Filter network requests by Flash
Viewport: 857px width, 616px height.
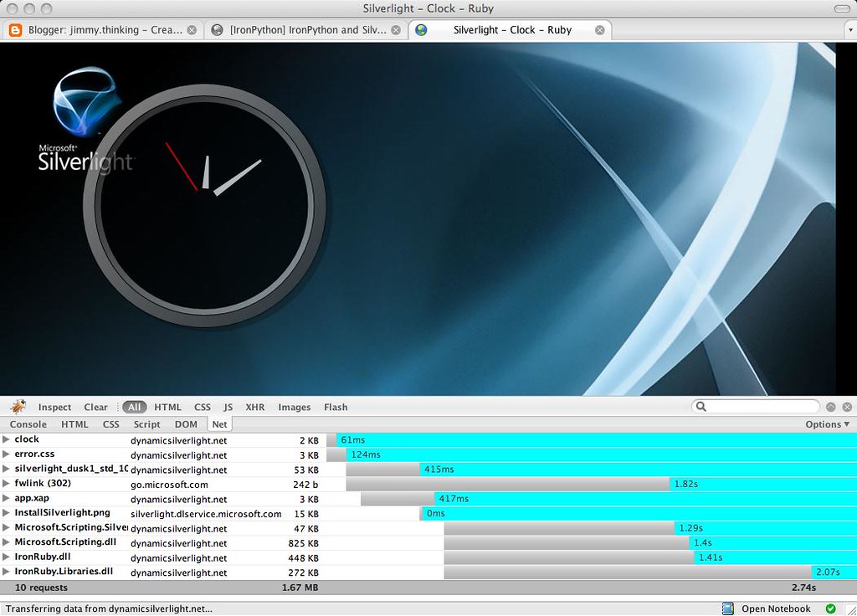tap(336, 407)
